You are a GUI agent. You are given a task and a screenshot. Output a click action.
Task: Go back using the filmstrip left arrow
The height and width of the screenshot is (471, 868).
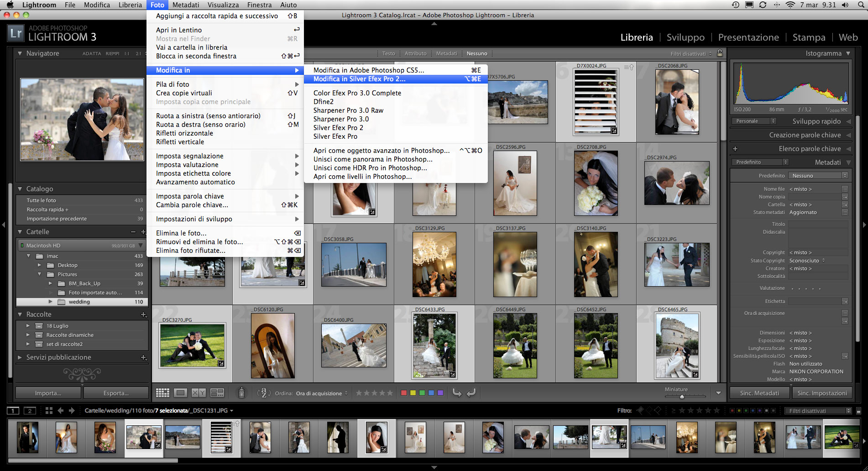point(61,411)
